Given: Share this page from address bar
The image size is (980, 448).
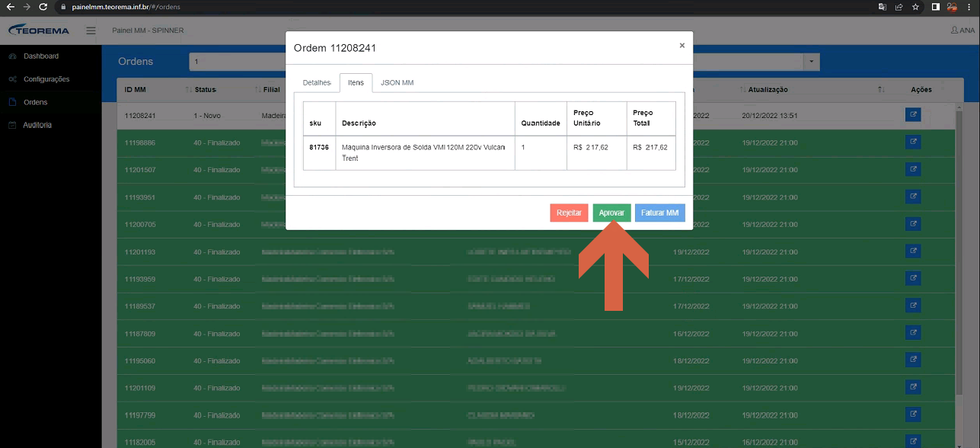Looking at the screenshot, I should (x=899, y=7).
